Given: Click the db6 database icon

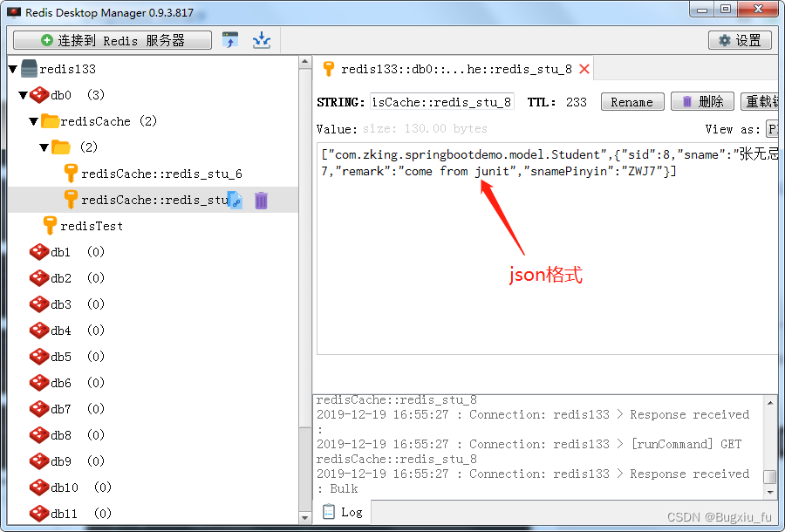Looking at the screenshot, I should (x=39, y=382).
